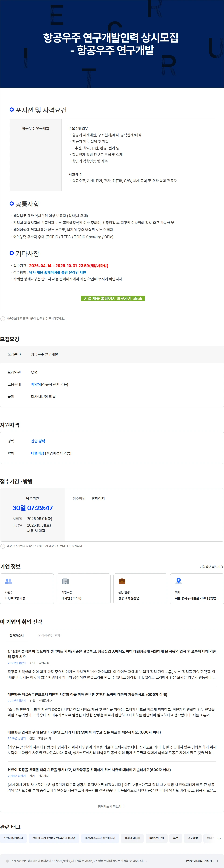
Task: Click the 항공 여객 운송업 industry text
Action: (129, 598)
